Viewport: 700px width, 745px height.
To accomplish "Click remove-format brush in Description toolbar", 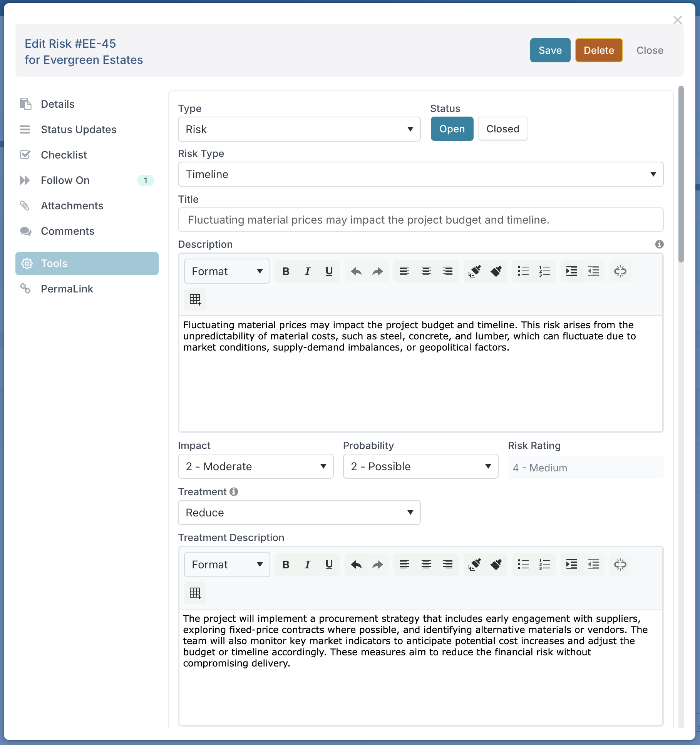I will tap(496, 271).
